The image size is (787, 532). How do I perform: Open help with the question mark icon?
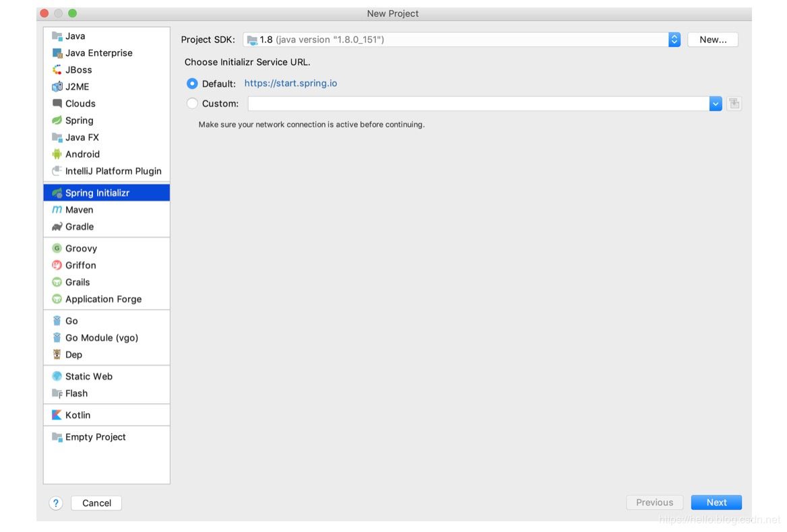click(56, 503)
